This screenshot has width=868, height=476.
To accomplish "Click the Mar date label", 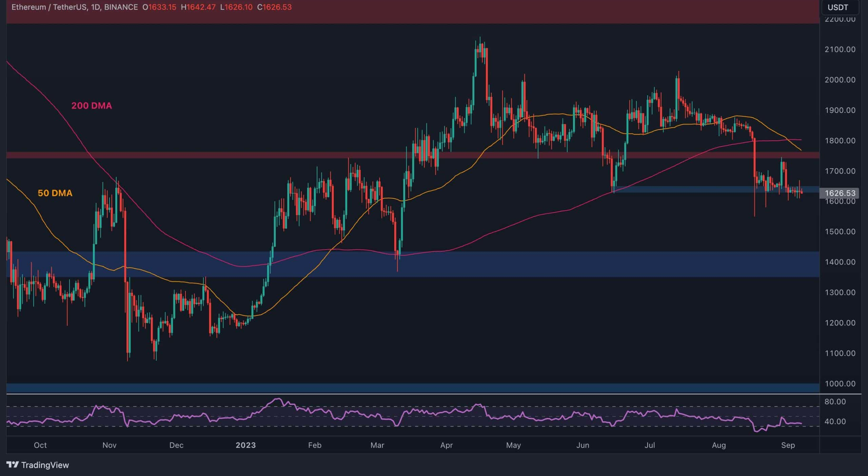I will [x=377, y=445].
